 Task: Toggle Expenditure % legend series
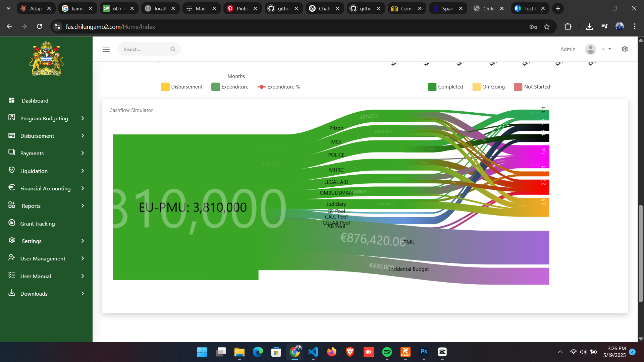[x=283, y=87]
